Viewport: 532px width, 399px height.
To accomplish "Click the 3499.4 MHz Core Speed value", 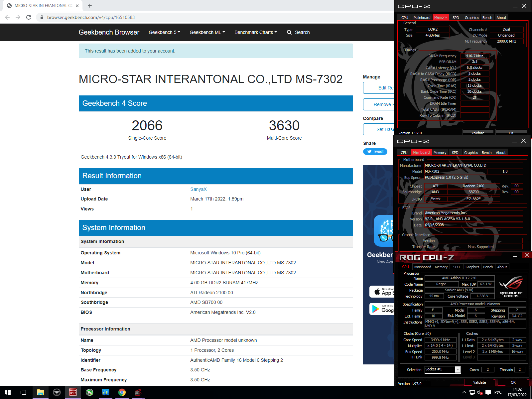I will pos(440,340).
